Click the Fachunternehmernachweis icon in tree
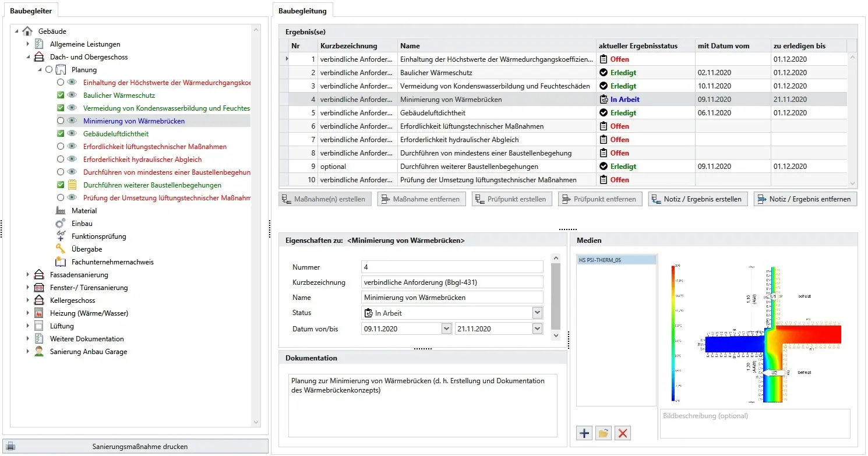Viewport: 868px width, 456px height. point(61,262)
